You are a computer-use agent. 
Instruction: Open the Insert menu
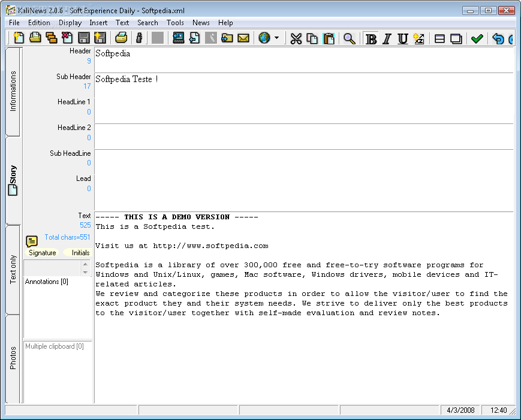(98, 23)
